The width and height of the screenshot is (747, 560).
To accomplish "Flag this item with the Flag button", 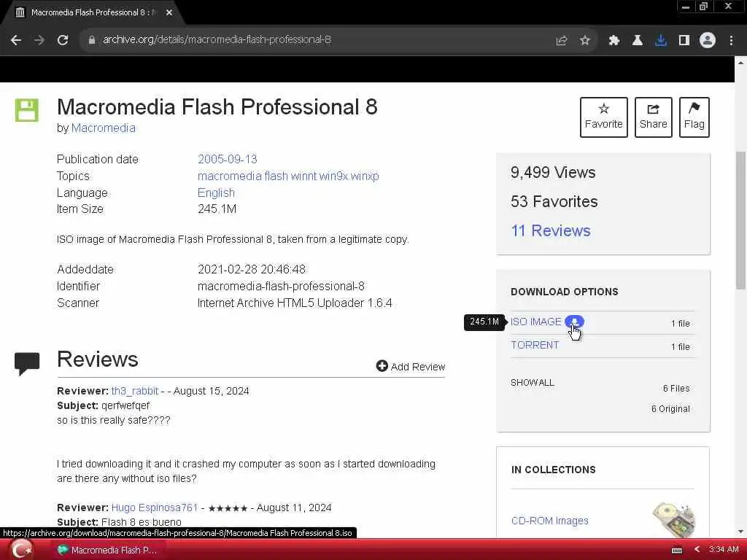I will point(694,117).
